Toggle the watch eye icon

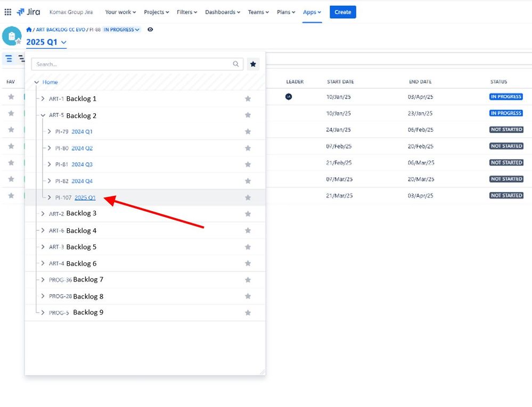click(150, 29)
